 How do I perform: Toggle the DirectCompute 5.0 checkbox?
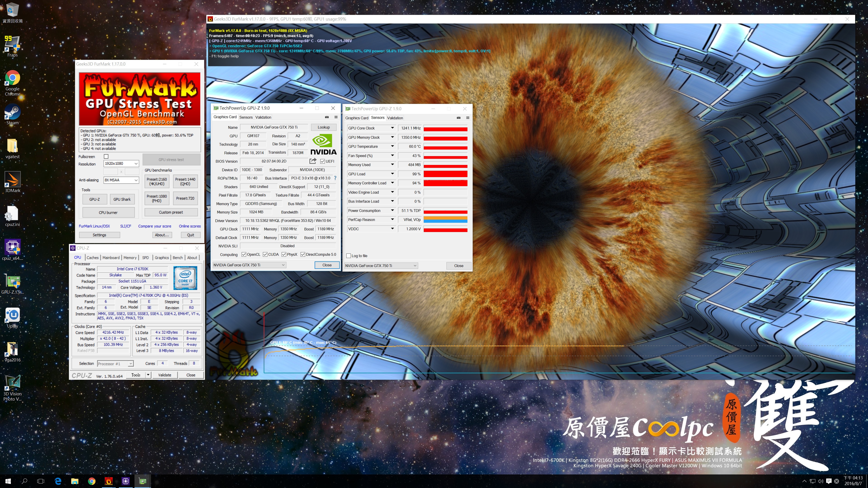[x=303, y=255]
